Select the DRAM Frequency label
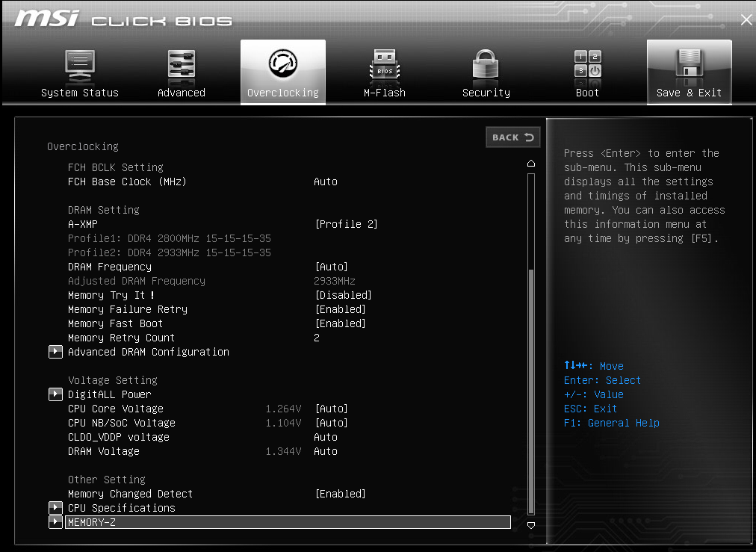The image size is (756, 552). (x=110, y=267)
